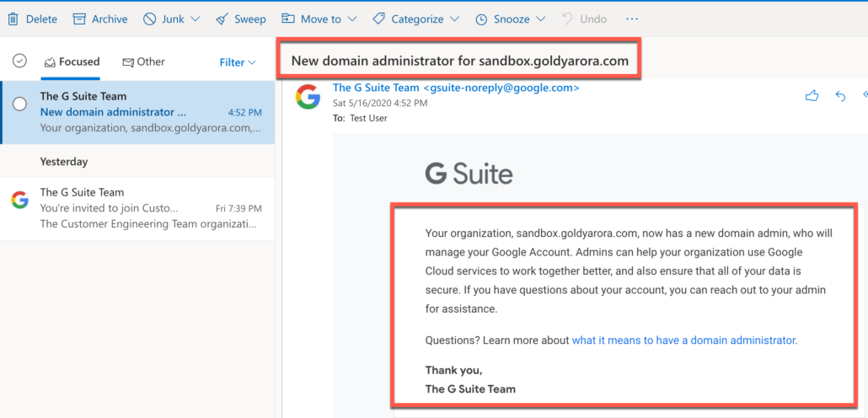The height and width of the screenshot is (418, 868).
Task: Open the more actions ellipsis menu
Action: click(632, 19)
